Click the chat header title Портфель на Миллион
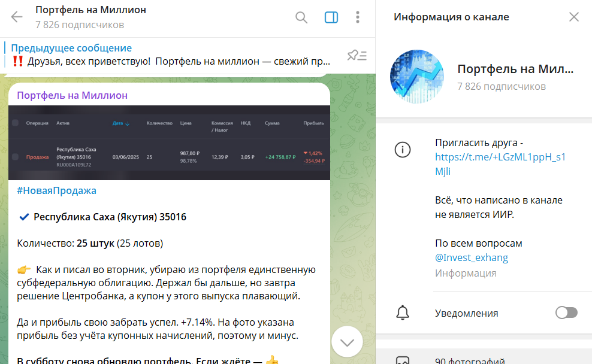 tap(90, 10)
